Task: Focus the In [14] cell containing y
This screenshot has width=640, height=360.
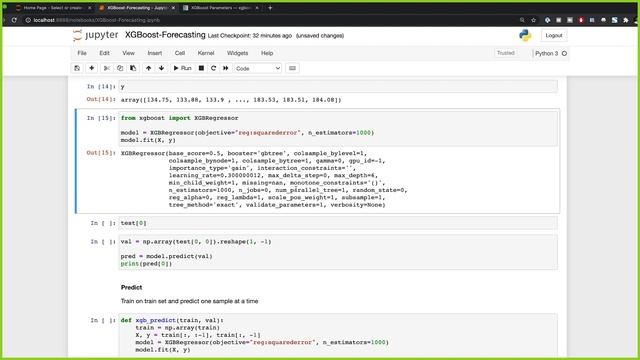Action: (x=338, y=87)
